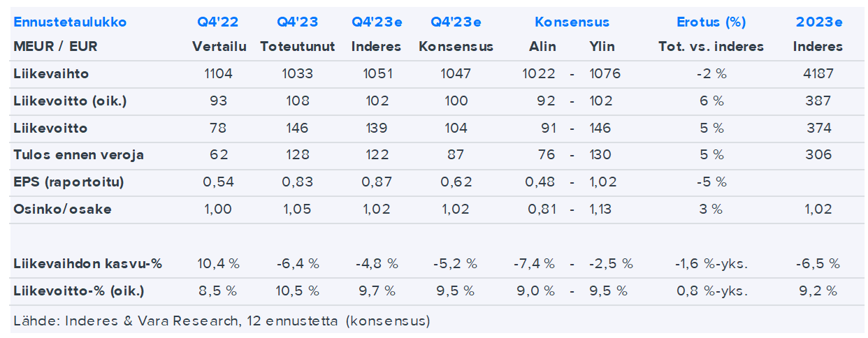Screen dimensions: 868x338
Task: Select the -1,6 %-yks. difference cell
Action: coord(711,264)
